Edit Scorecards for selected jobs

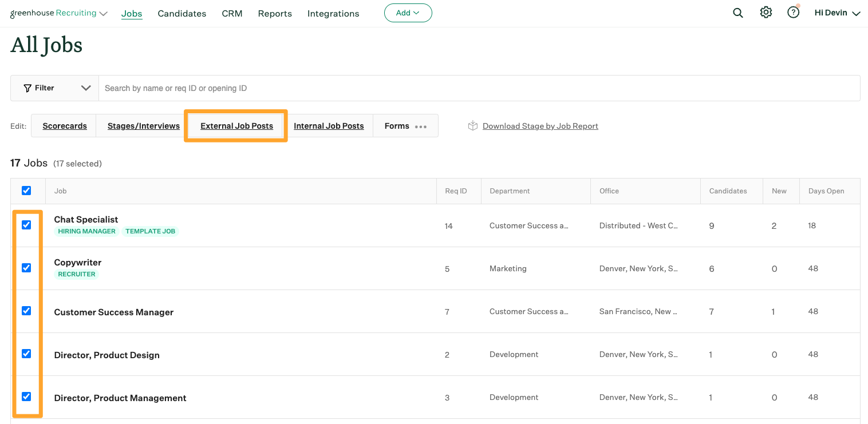coord(64,125)
